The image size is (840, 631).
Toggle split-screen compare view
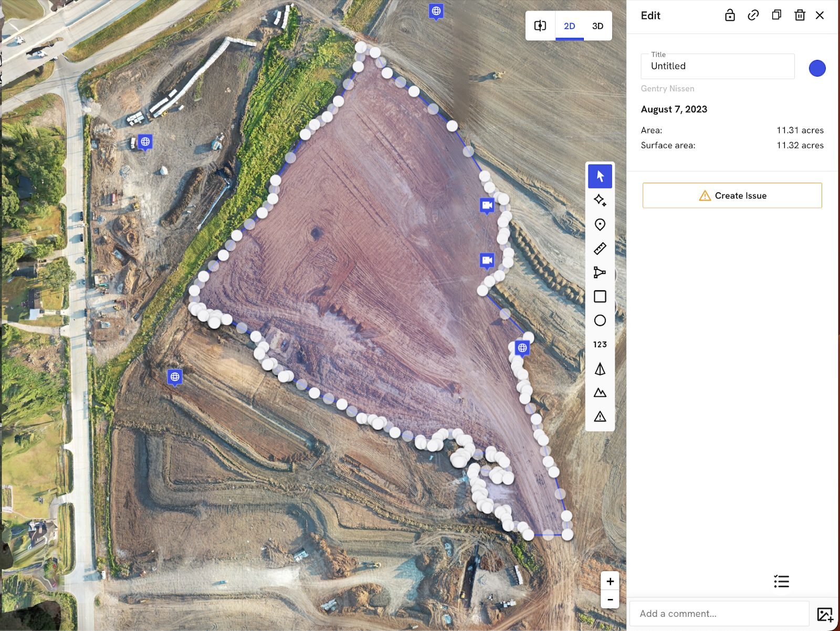[x=540, y=26]
